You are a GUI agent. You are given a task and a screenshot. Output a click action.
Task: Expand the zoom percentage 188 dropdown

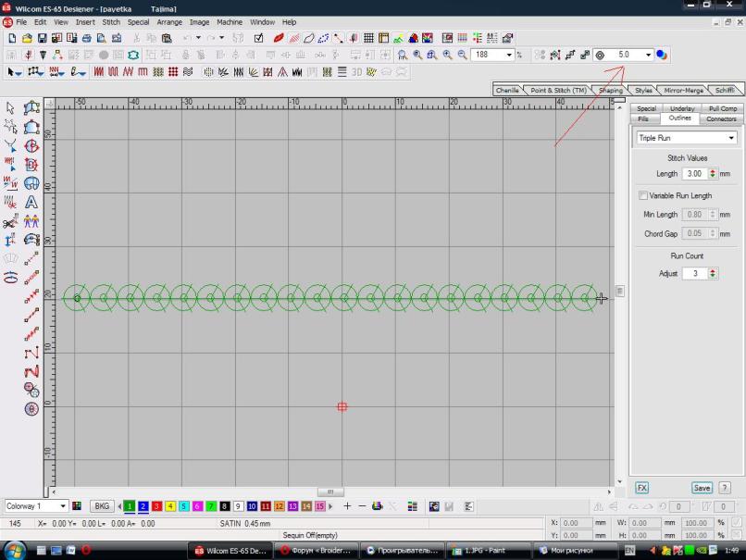coord(508,55)
